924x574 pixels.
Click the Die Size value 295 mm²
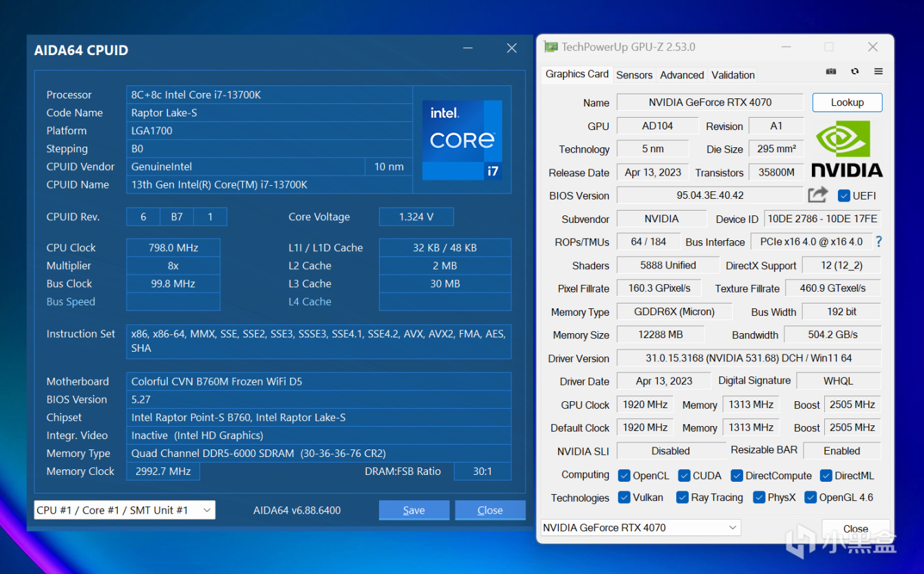(776, 149)
